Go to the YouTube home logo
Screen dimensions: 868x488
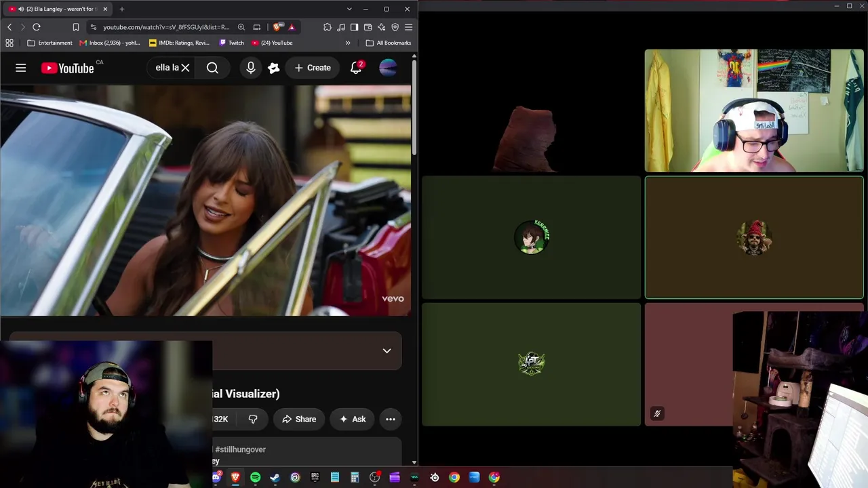coord(67,68)
